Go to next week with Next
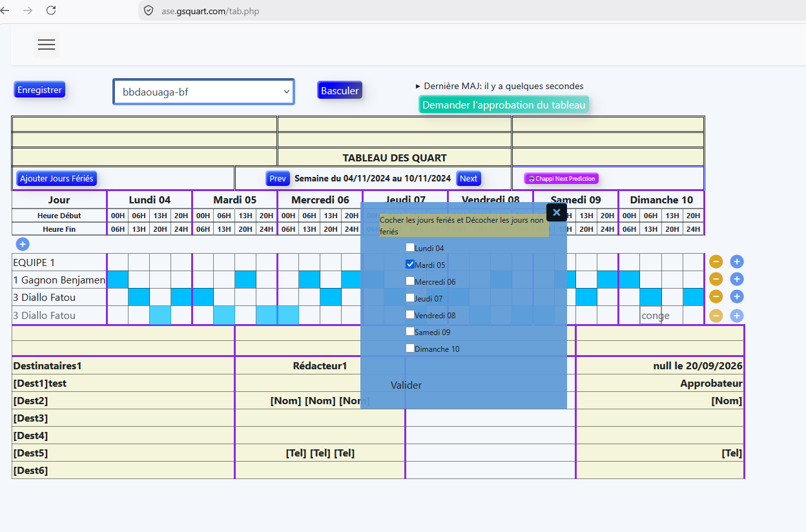 468,178
